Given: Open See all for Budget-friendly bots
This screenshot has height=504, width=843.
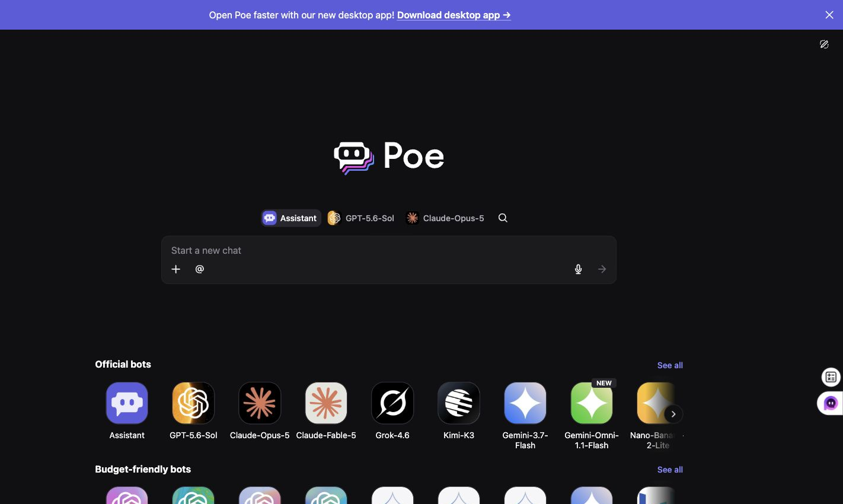Looking at the screenshot, I should pos(670,470).
